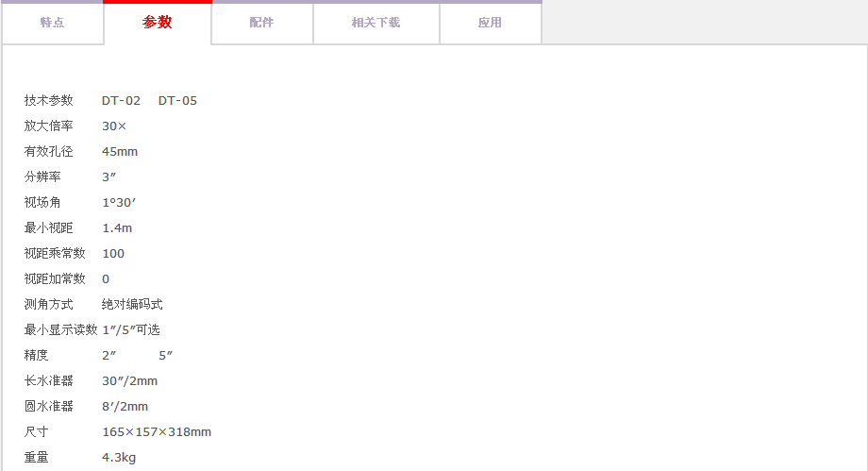Click the DT-02 model text

click(121, 101)
